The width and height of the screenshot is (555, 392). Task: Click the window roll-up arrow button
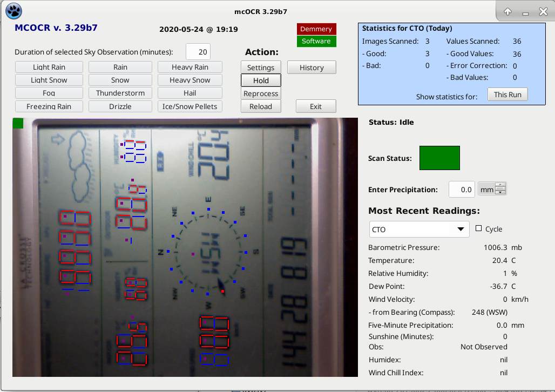[507, 11]
